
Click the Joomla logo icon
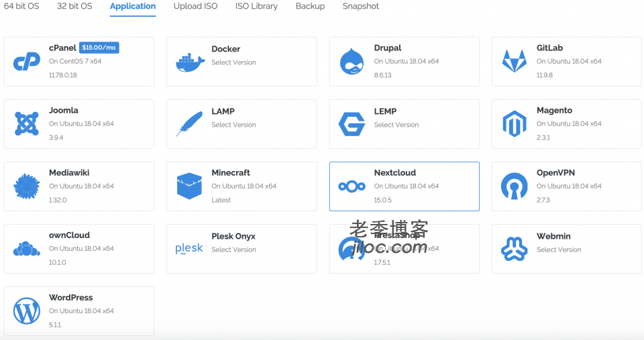[27, 123]
